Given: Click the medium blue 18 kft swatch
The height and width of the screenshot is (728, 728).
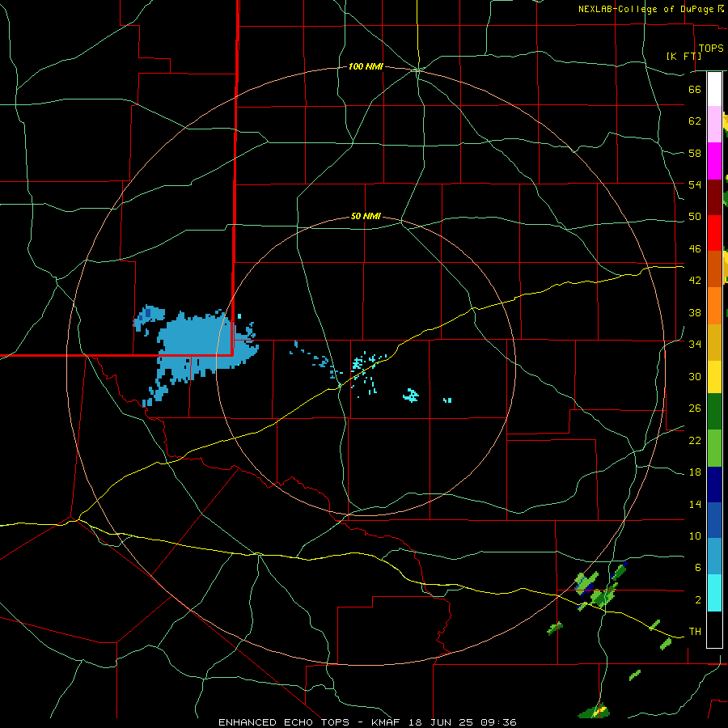Looking at the screenshot, I should pyautogui.click(x=714, y=520).
